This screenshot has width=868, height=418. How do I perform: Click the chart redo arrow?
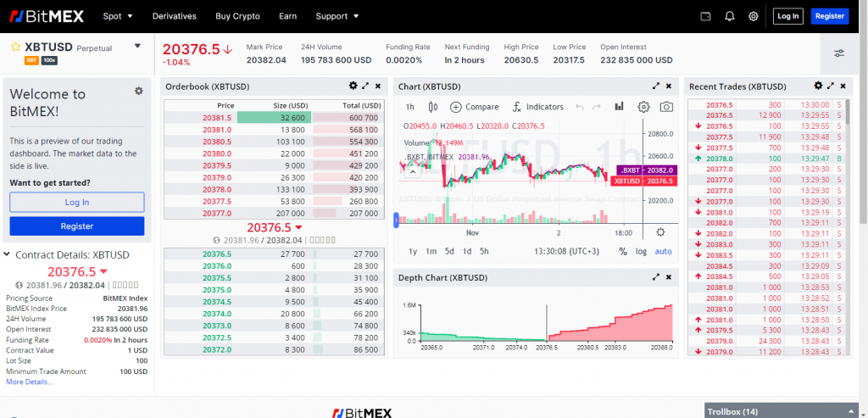596,107
